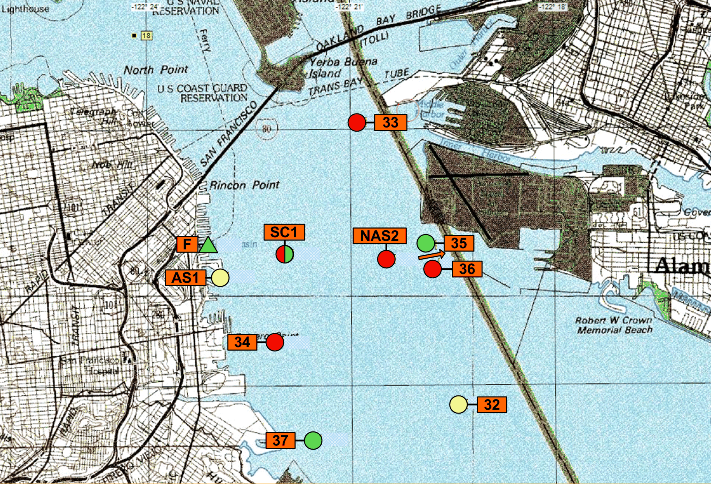Select the orange label 32
Image resolution: width=711 pixels, height=484 pixels.
(x=492, y=404)
